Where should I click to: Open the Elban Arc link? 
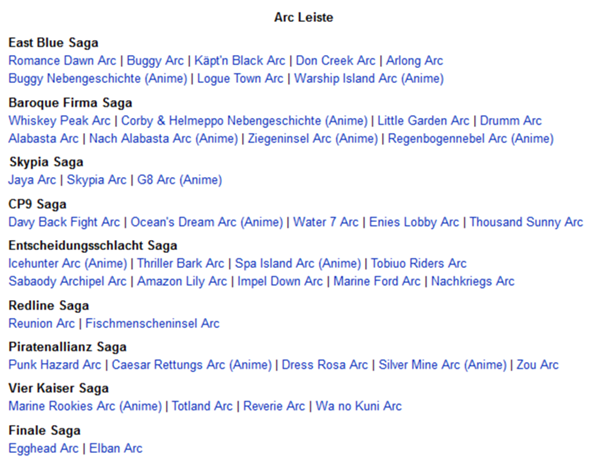point(116,449)
